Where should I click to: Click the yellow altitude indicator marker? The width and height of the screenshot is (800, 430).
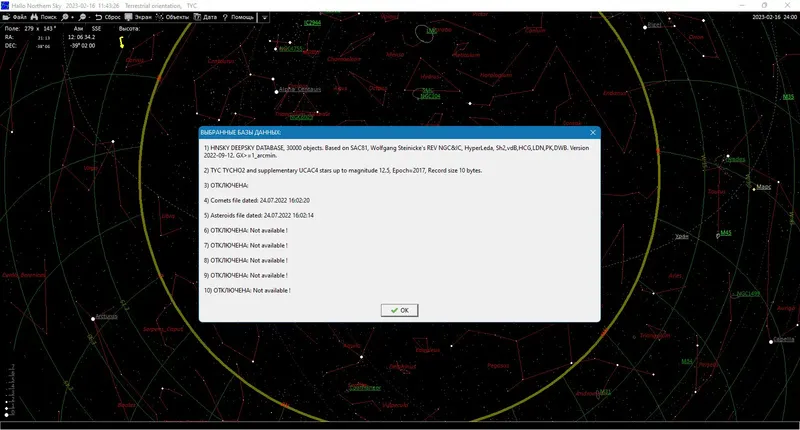point(121,42)
